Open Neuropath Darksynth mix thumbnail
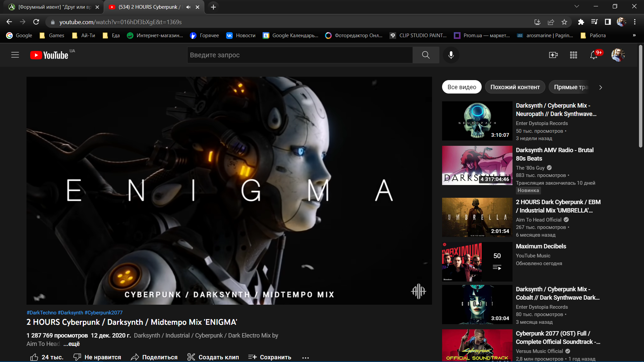This screenshot has height=362, width=644. tap(477, 121)
